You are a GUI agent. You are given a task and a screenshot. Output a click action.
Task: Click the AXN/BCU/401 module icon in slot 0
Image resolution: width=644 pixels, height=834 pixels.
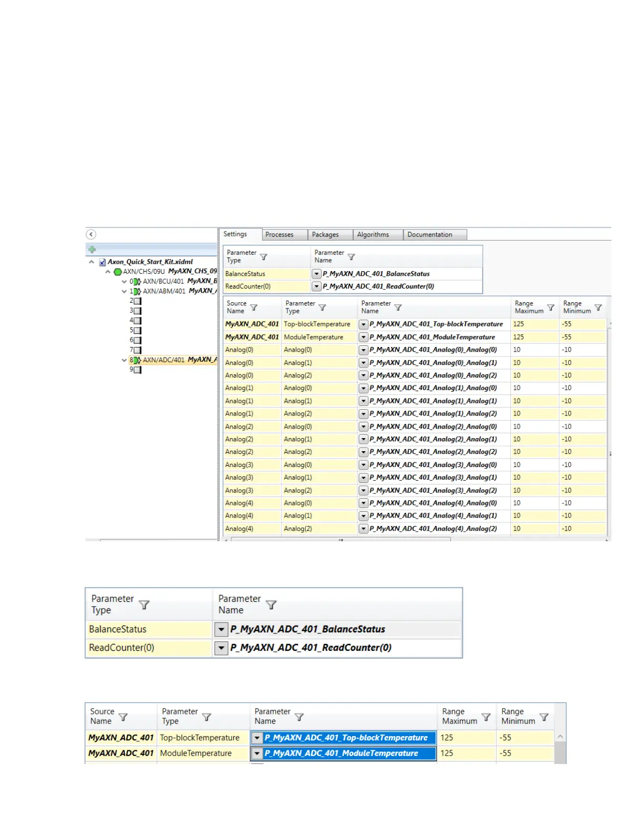click(x=137, y=282)
